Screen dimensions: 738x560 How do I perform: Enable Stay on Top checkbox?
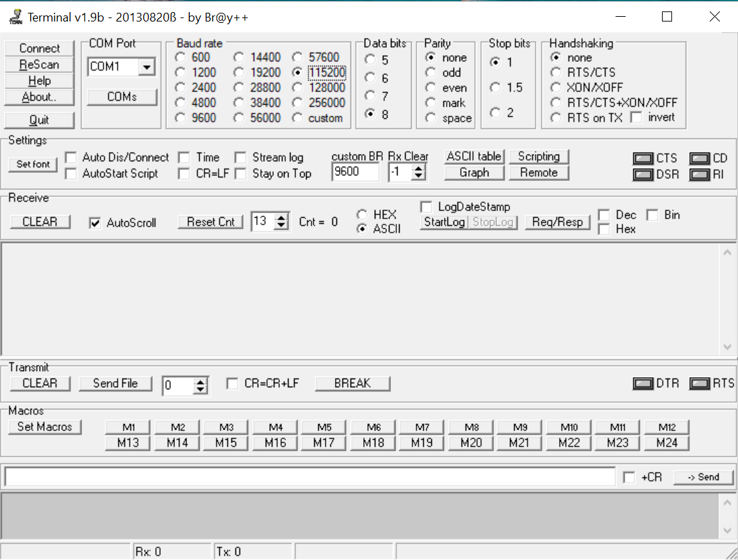pyautogui.click(x=241, y=173)
